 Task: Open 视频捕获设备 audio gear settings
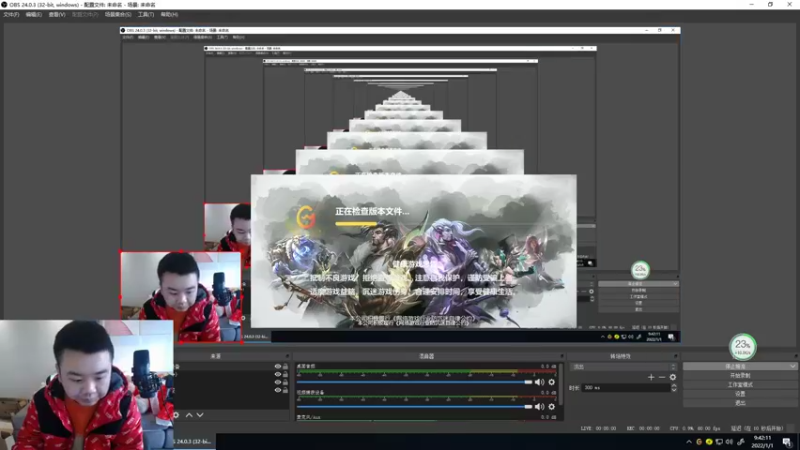[552, 407]
